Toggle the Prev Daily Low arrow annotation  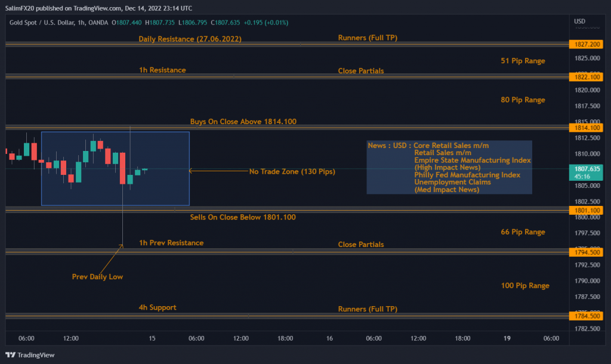click(x=97, y=276)
